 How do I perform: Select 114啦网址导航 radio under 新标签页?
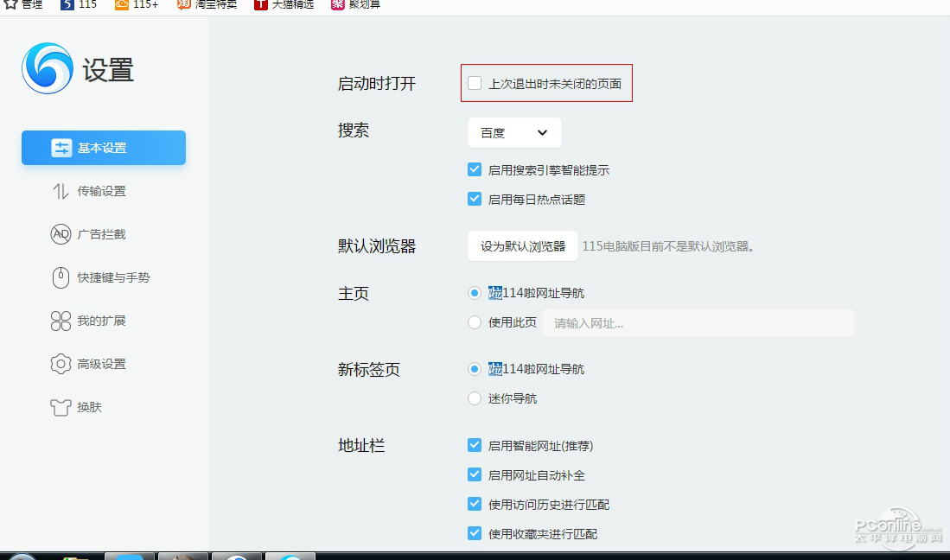(475, 369)
